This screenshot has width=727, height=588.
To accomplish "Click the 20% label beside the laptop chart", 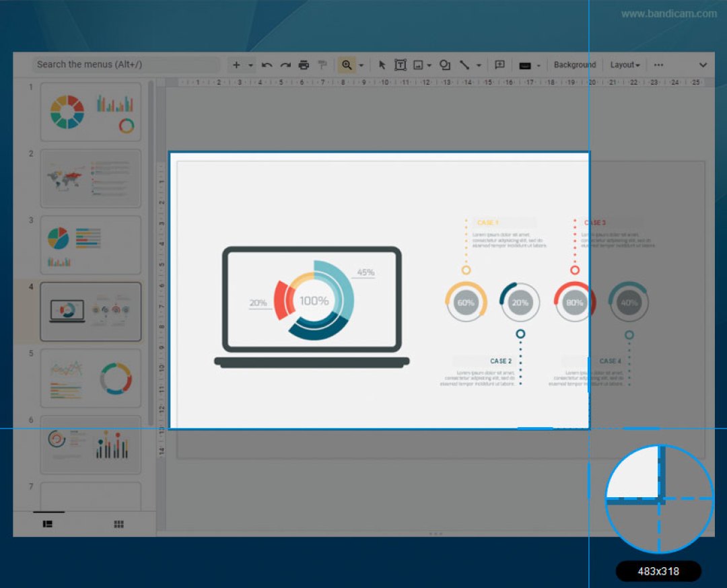I will 258,303.
